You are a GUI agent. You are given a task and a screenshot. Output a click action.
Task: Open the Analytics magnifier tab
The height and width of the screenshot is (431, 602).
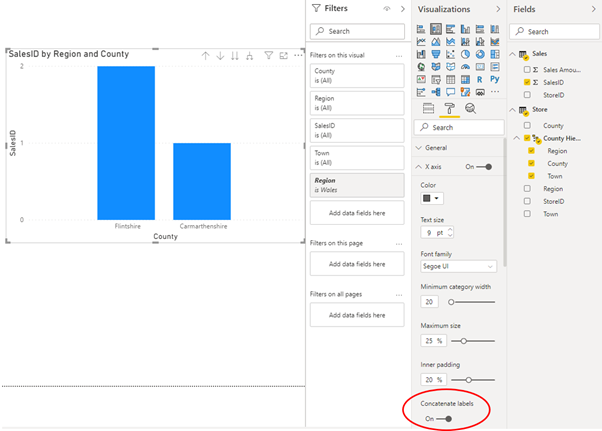[x=470, y=109]
